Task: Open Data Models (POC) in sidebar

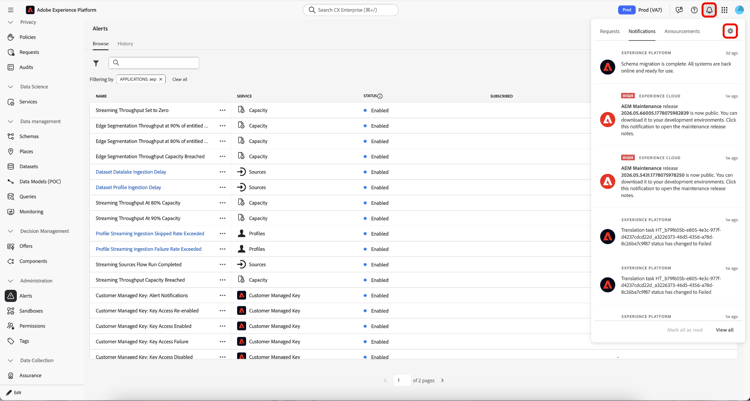Action: point(42,182)
